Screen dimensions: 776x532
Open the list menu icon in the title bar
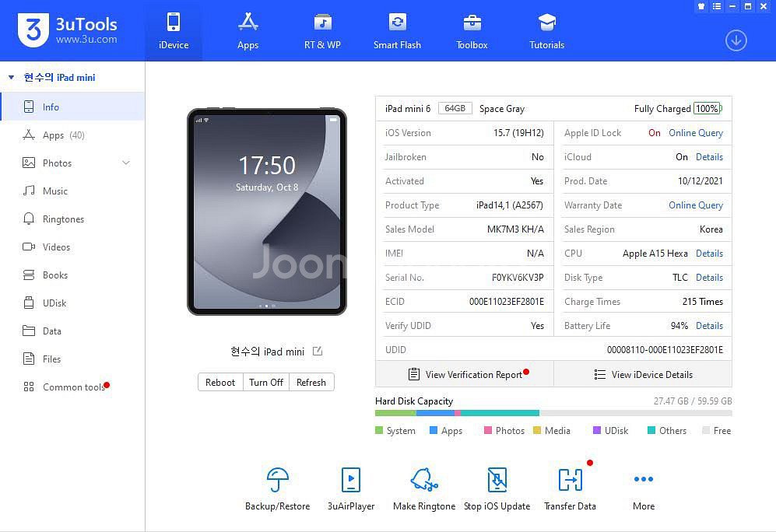point(717,6)
